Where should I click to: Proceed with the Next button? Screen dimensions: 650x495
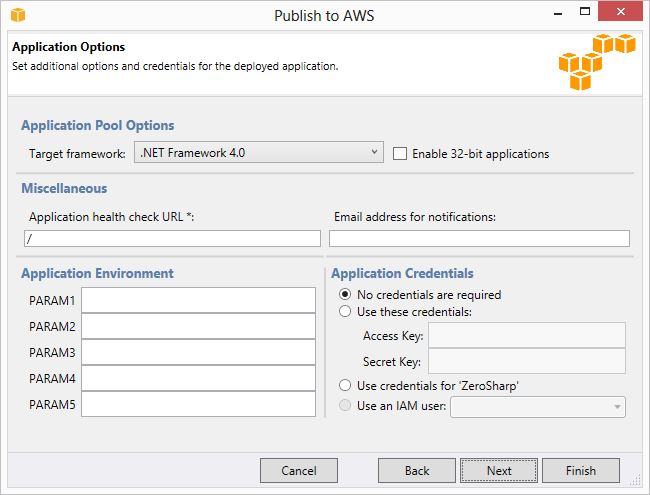499,471
